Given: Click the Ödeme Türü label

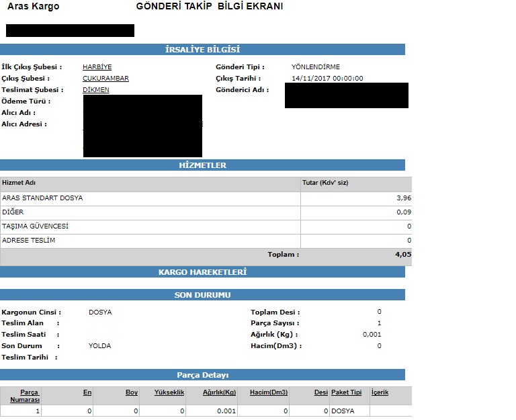Looking at the screenshot, I should click(x=26, y=101).
